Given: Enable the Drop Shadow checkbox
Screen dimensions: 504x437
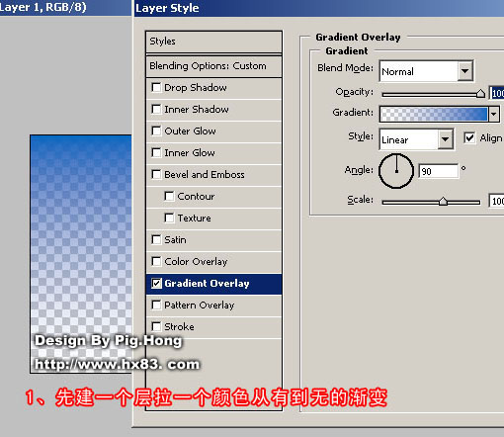Looking at the screenshot, I should [x=156, y=87].
